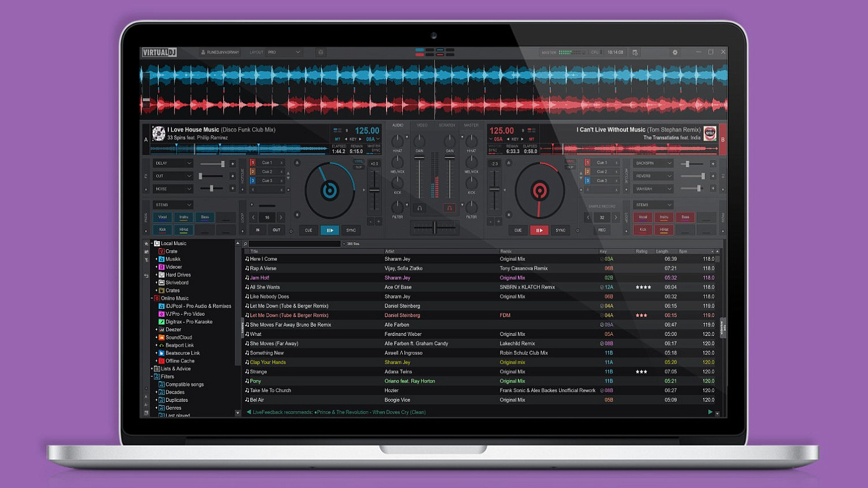
Task: Open the Deezer streaming source
Action: coord(173,329)
